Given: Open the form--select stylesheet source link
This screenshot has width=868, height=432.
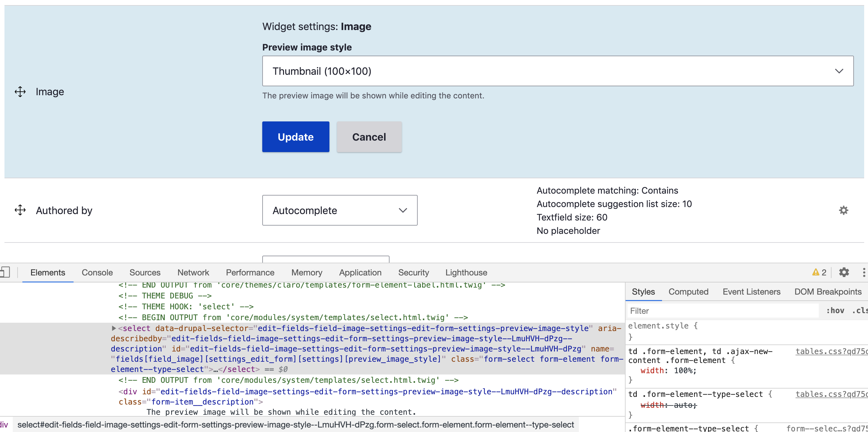Looking at the screenshot, I should (x=826, y=428).
